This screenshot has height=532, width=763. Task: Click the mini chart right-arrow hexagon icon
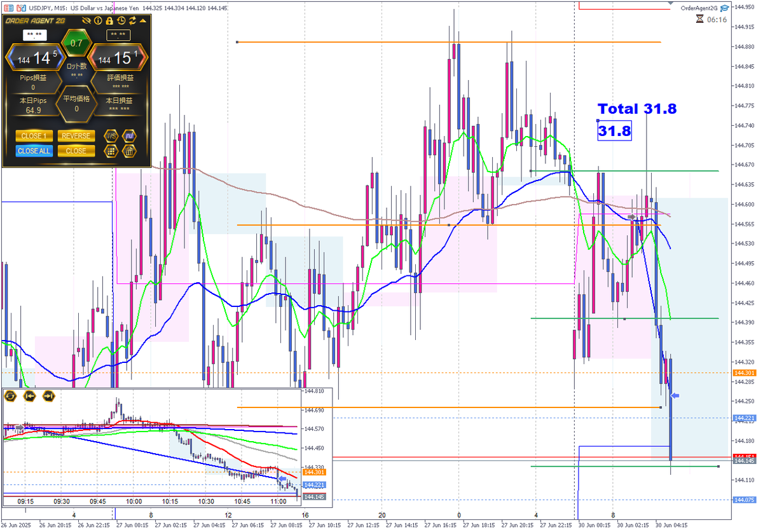coord(48,396)
